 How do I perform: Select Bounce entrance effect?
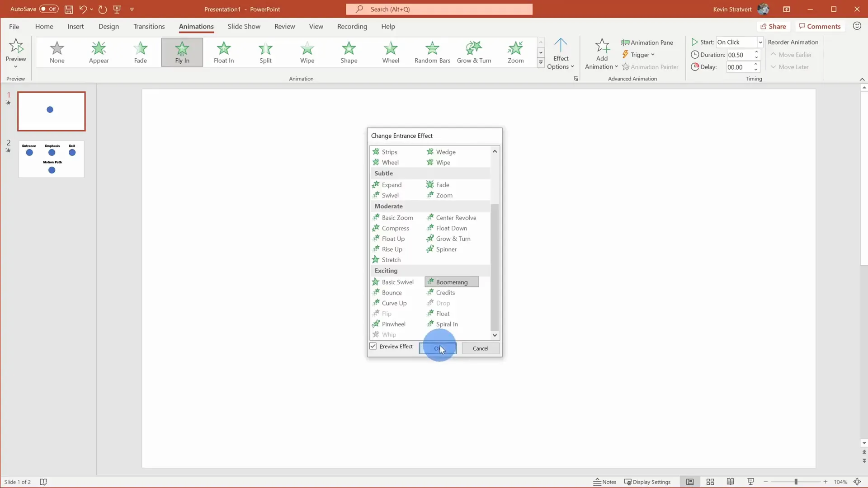point(387,292)
